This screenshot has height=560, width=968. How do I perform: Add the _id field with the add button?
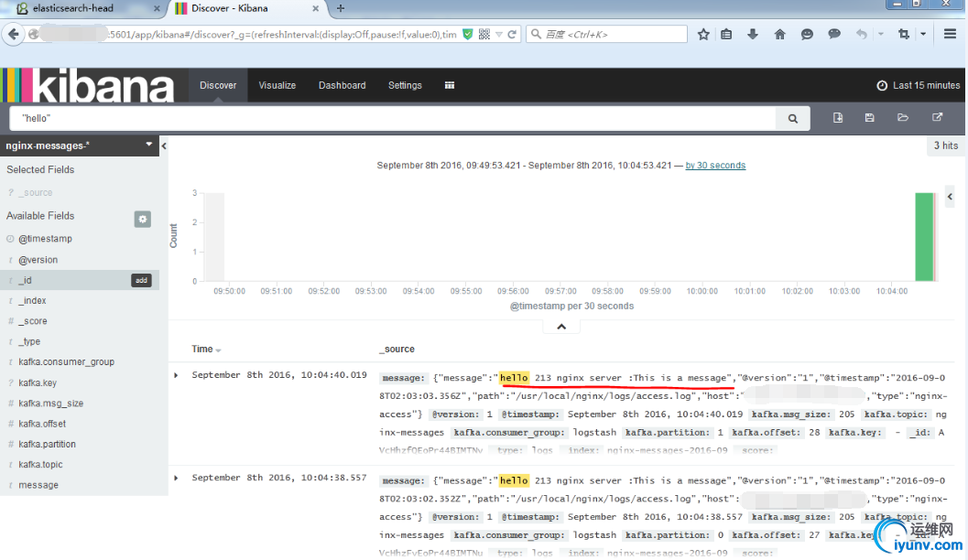coord(141,280)
